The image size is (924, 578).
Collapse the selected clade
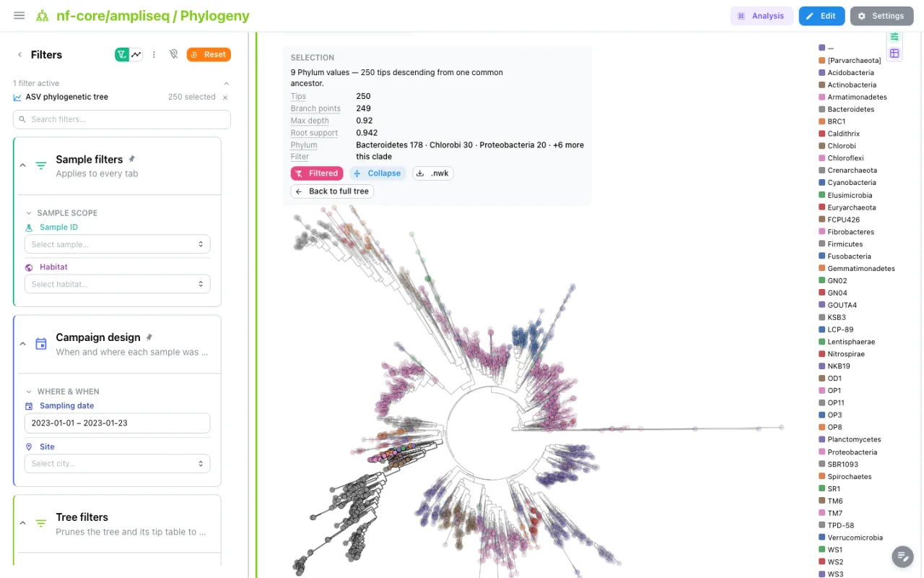[x=379, y=173]
